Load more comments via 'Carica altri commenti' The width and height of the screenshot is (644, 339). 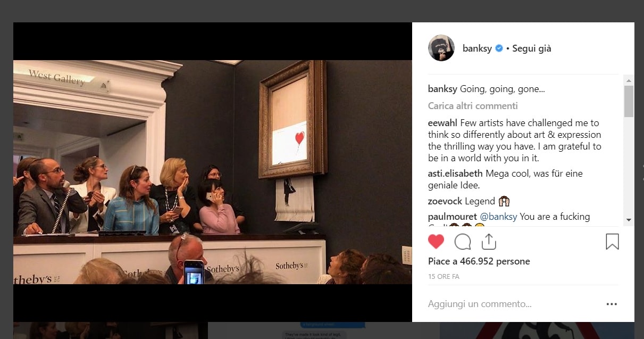pos(473,105)
